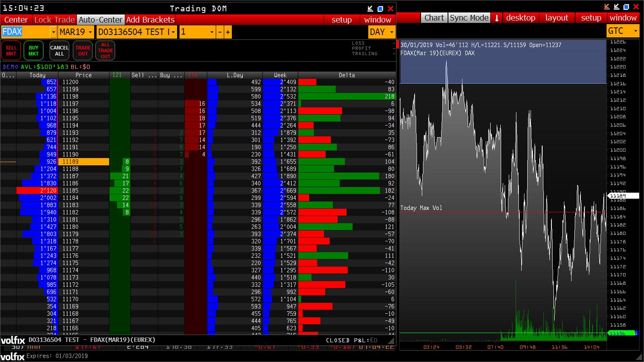Screen dimensions: 644x362
Task: Click the DEMO AVL balance status text
Action: (46, 67)
